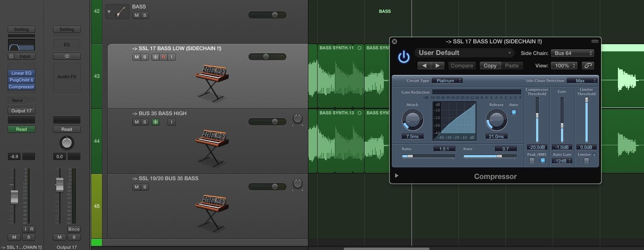Click the bass guitar icon on BASS track

[119, 12]
